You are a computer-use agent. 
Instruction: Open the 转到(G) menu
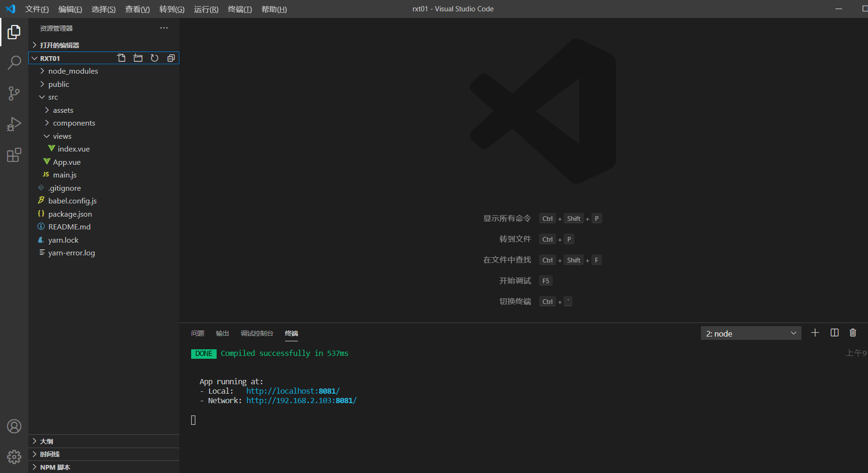[x=172, y=9]
